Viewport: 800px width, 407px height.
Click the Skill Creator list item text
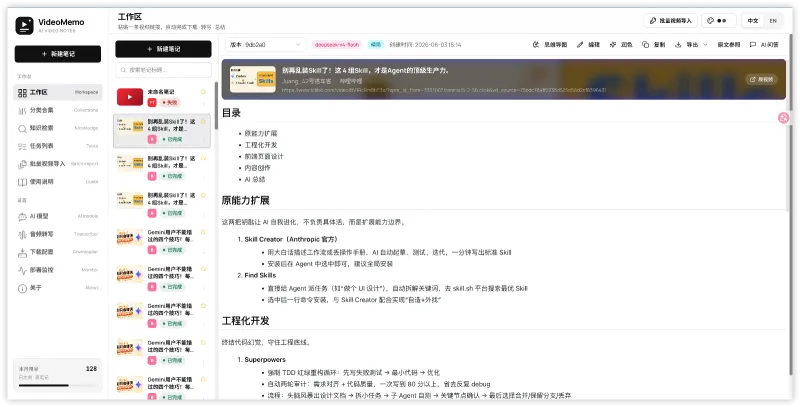pyautogui.click(x=291, y=239)
